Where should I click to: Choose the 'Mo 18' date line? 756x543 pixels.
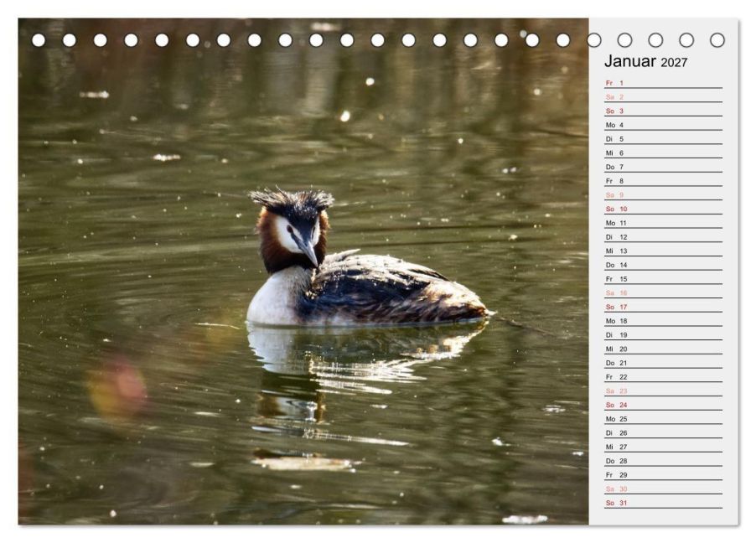point(664,321)
